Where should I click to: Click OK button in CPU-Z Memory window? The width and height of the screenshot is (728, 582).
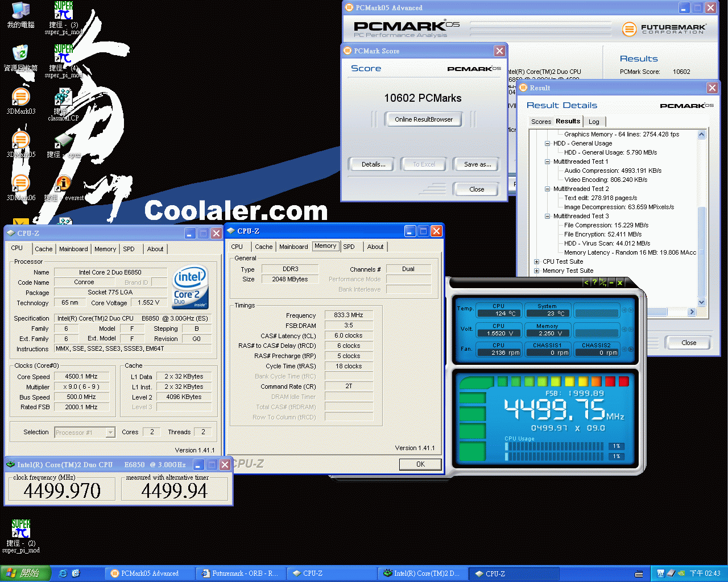point(420,464)
